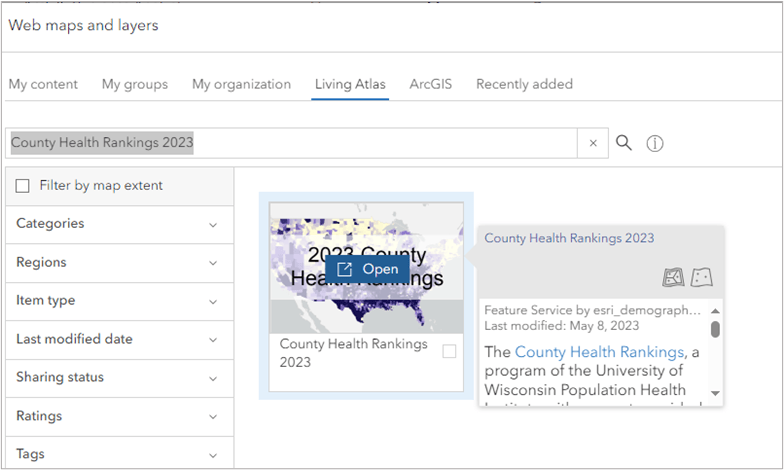This screenshot has width=784, height=470.
Task: Switch to My content tab
Action: pyautogui.click(x=43, y=84)
